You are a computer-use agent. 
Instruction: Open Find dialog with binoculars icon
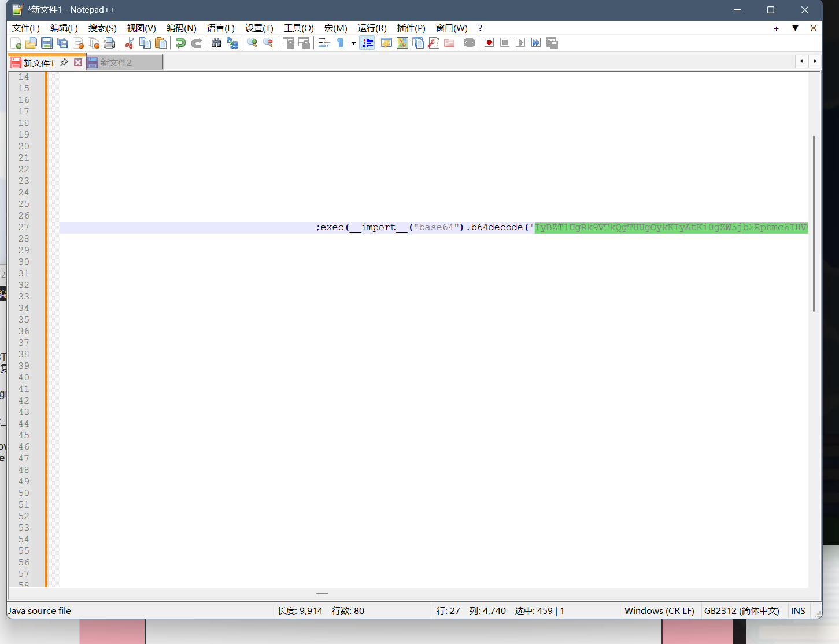pos(216,43)
